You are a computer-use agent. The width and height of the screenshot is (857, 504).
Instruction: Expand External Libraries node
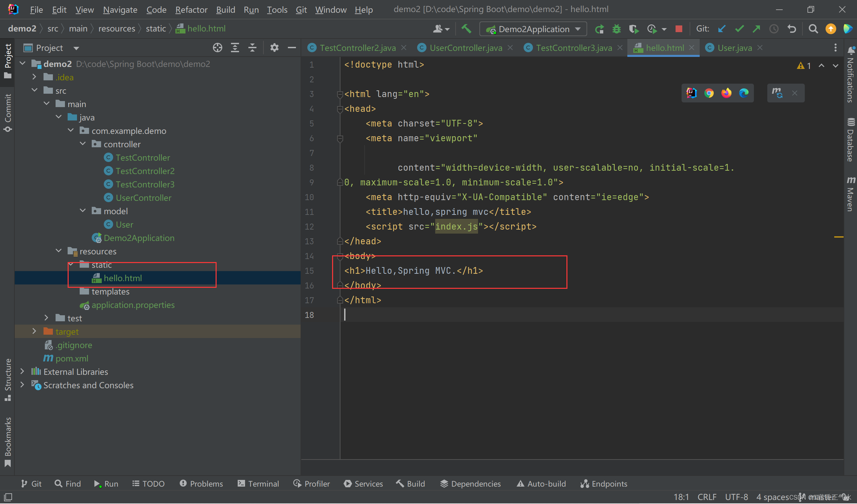coord(22,372)
